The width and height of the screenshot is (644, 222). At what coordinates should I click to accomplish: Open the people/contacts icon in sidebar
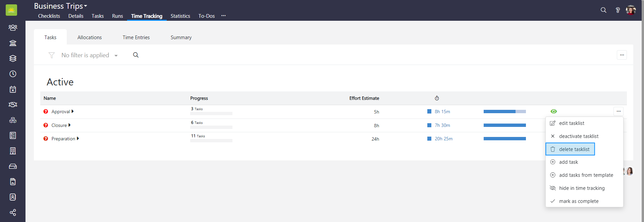(x=13, y=28)
